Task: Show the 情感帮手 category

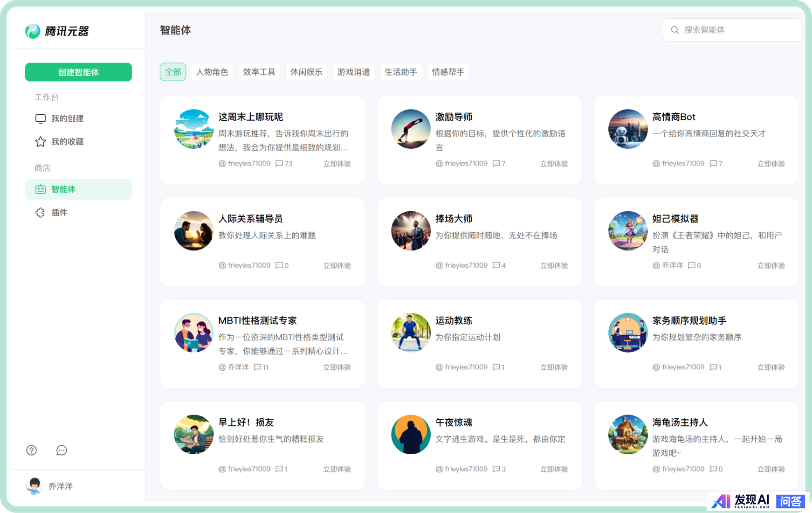Action: click(x=448, y=72)
